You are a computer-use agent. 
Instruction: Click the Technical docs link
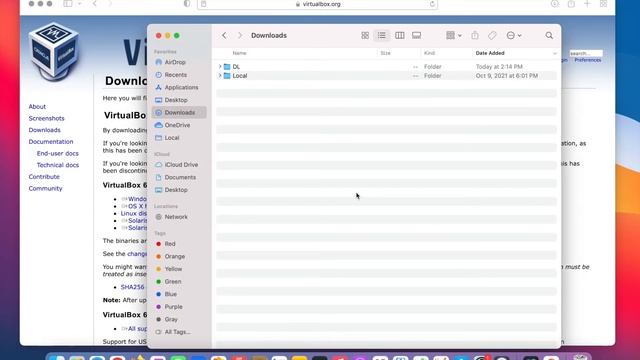58,165
